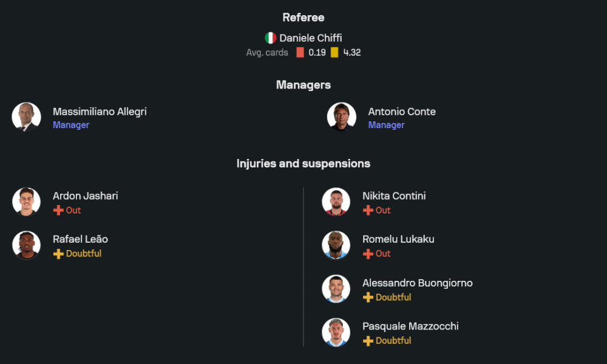Click the Italy flag beside Daniele Chiffi
Viewport: 607px width, 364px height.
click(x=271, y=38)
